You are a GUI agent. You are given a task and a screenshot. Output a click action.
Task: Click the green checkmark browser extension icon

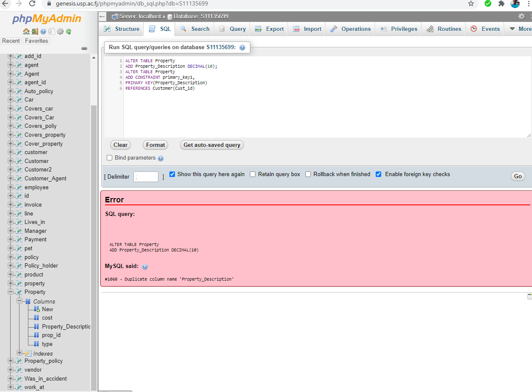[x=488, y=3]
